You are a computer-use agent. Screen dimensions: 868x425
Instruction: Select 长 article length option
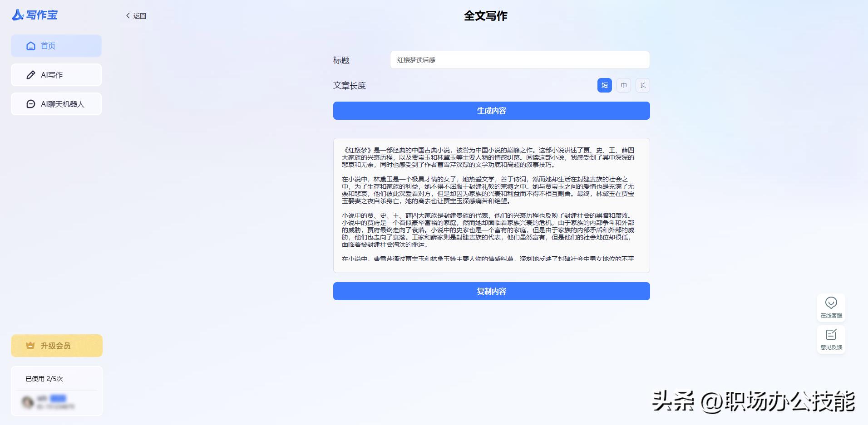pos(642,85)
